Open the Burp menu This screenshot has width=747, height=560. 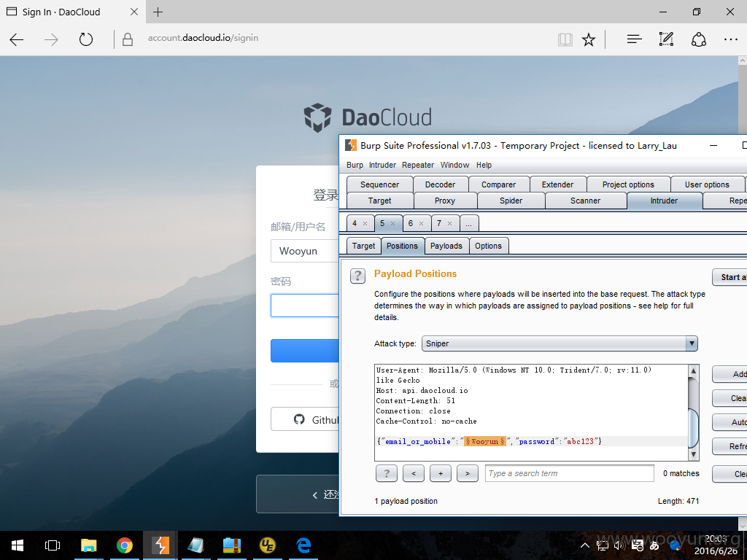tap(355, 165)
